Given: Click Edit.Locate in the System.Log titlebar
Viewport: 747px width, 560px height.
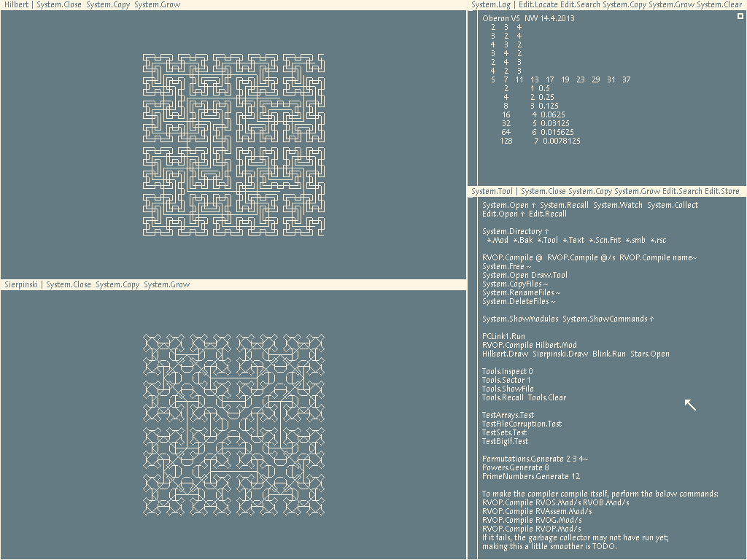Looking at the screenshot, I should 539,4.
